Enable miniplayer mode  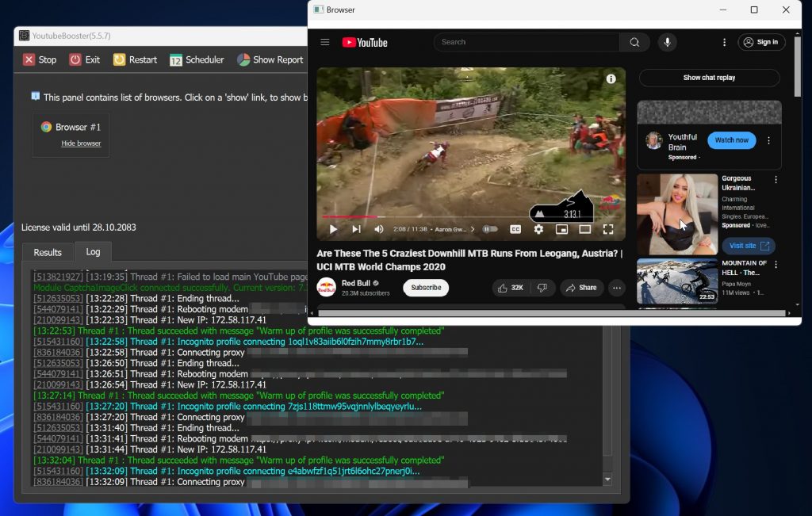tap(561, 229)
